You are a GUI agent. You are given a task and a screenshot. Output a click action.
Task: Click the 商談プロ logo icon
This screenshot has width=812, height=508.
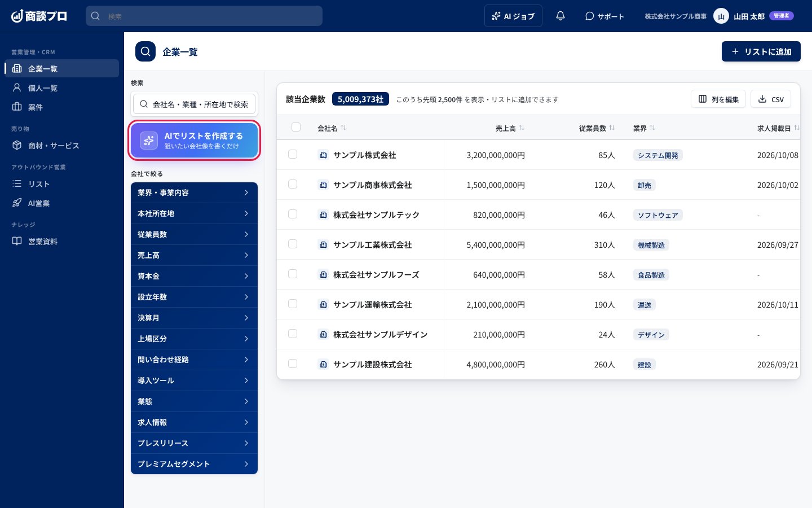(x=17, y=16)
